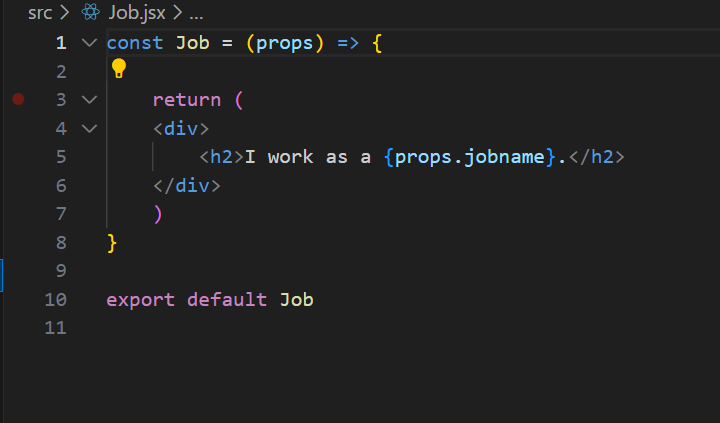The height and width of the screenshot is (423, 720).
Task: Click line number 5 in gutter
Action: 61,157
